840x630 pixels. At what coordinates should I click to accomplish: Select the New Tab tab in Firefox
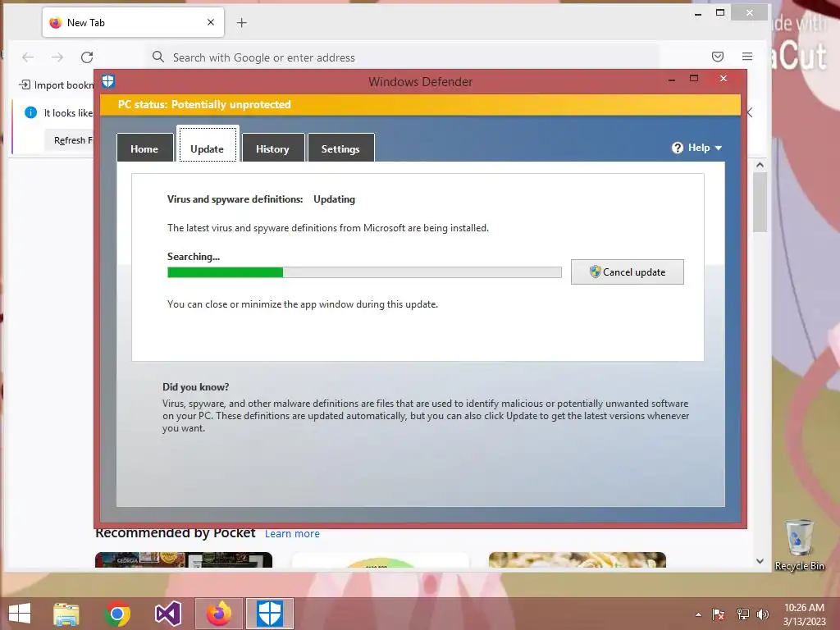pyautogui.click(x=133, y=22)
